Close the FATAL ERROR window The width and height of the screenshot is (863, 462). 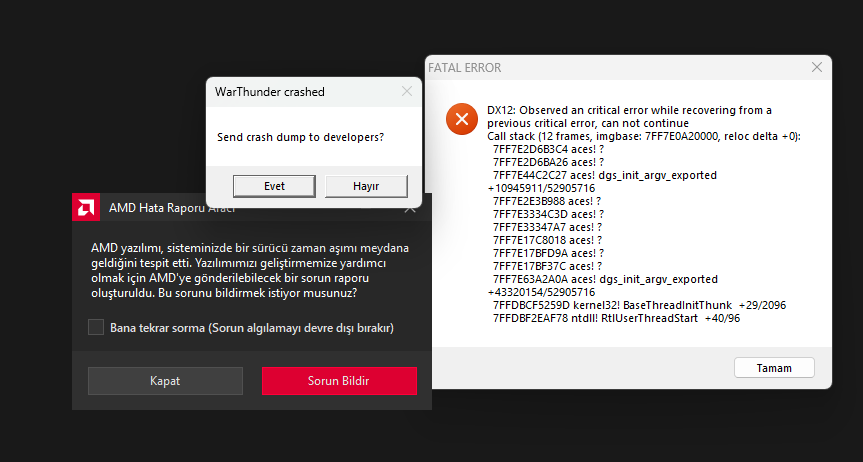pos(817,67)
